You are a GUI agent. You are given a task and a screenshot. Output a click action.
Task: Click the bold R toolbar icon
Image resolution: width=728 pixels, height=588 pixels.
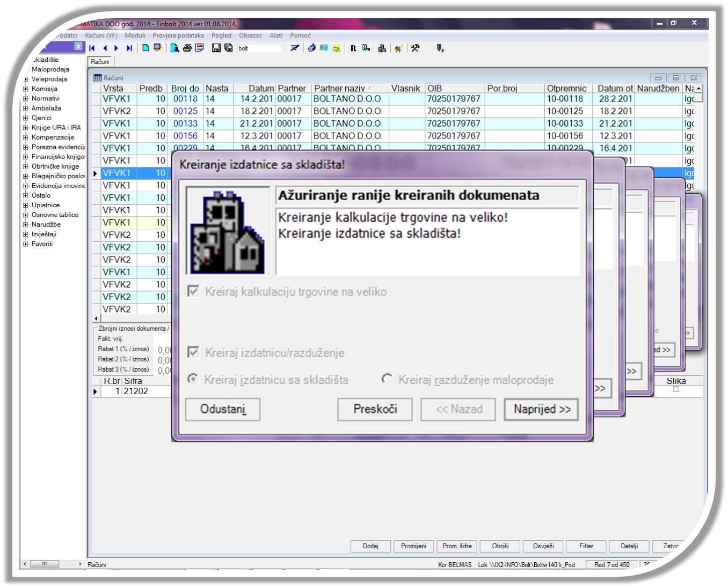coord(353,48)
